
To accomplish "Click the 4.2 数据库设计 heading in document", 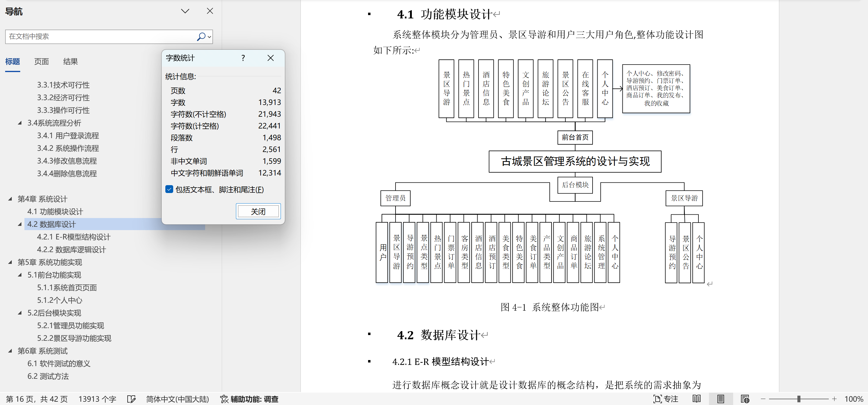I will pos(439,335).
